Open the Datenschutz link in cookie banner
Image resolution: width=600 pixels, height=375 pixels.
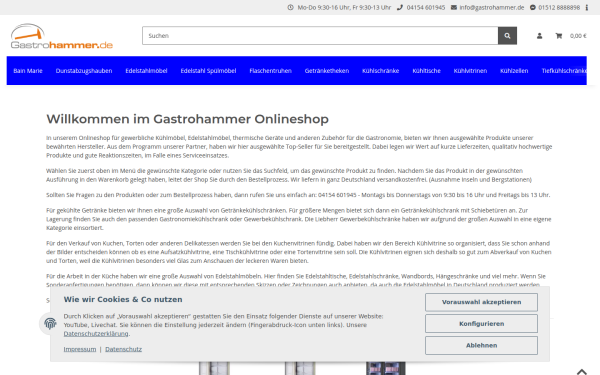[x=124, y=349]
